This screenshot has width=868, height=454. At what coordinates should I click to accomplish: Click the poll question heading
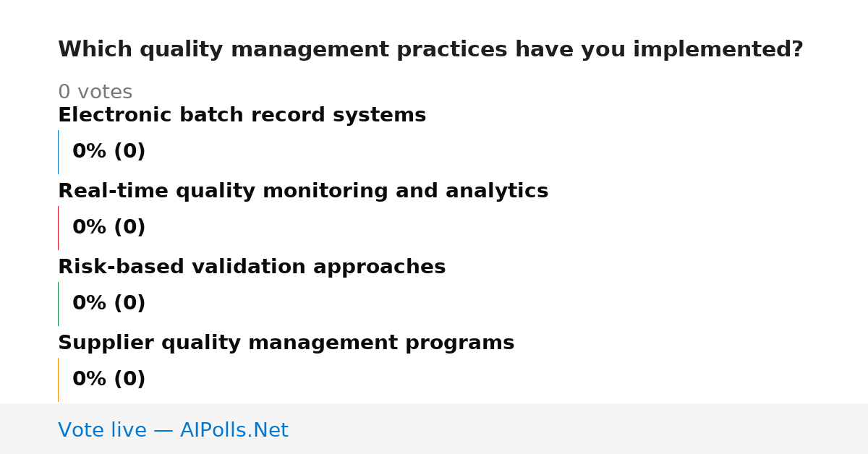[430, 50]
